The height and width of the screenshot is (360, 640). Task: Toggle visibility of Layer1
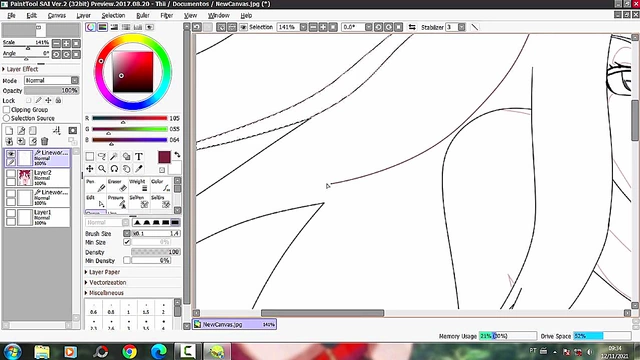click(x=11, y=213)
